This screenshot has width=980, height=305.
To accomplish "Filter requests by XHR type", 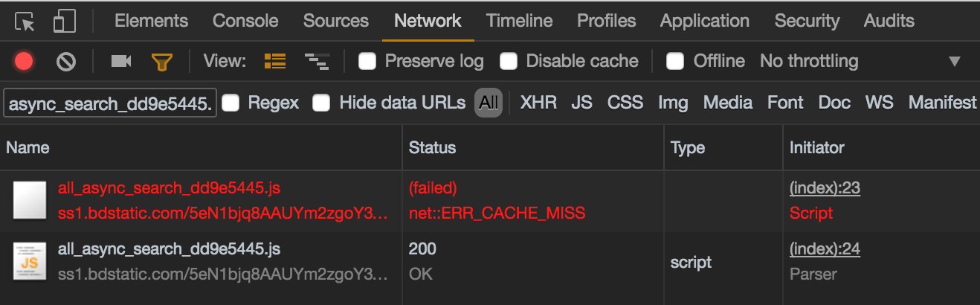I will pos(538,103).
